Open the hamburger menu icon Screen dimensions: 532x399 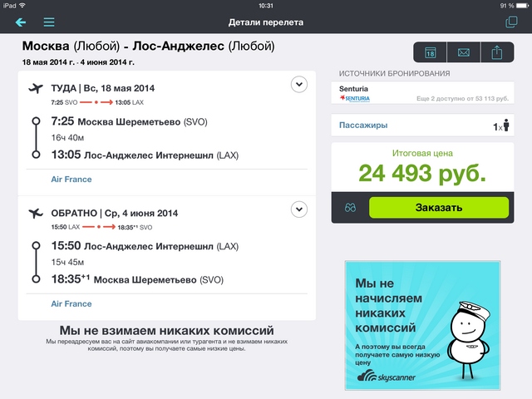click(x=49, y=22)
